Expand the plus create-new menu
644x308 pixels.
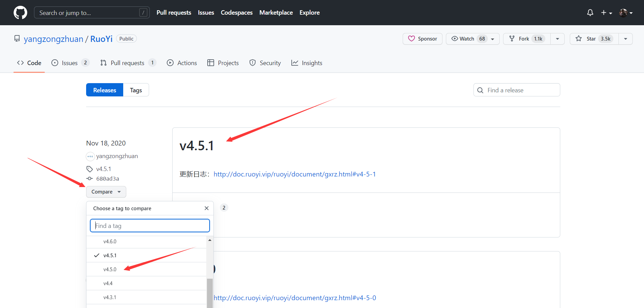tap(607, 13)
